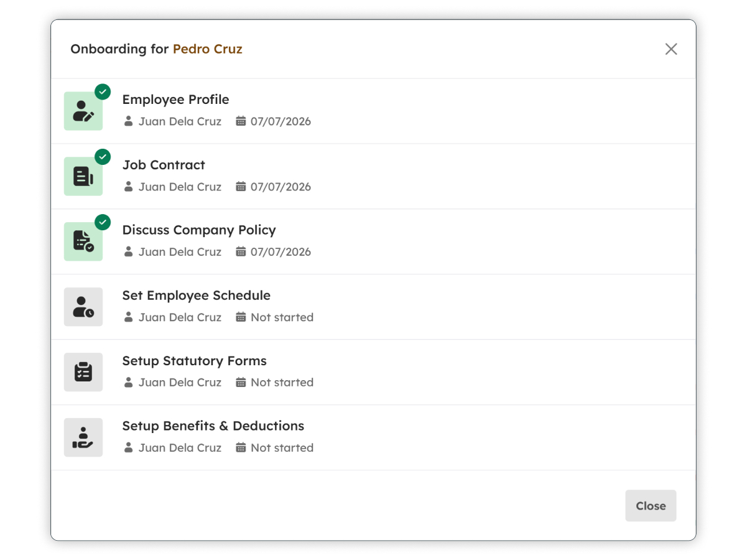
Task: Click the 07/07/2026 date in Discuss Company Policy row
Action: pyautogui.click(x=281, y=252)
